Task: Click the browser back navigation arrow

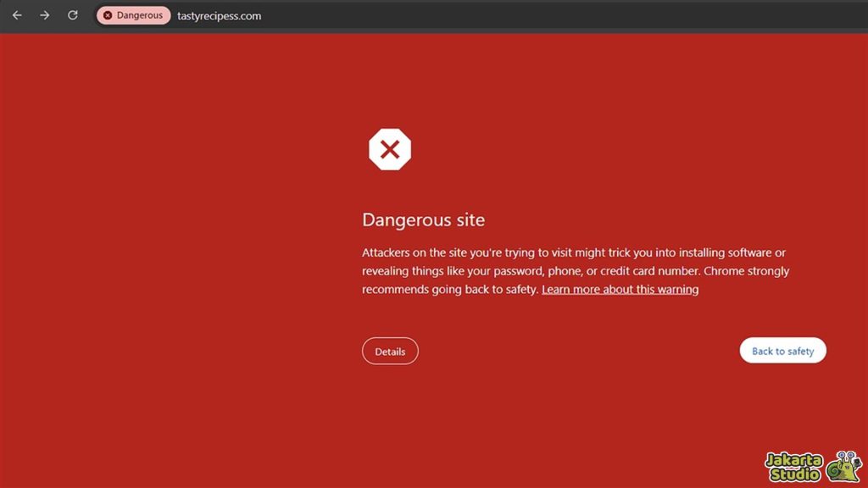Action: (17, 15)
